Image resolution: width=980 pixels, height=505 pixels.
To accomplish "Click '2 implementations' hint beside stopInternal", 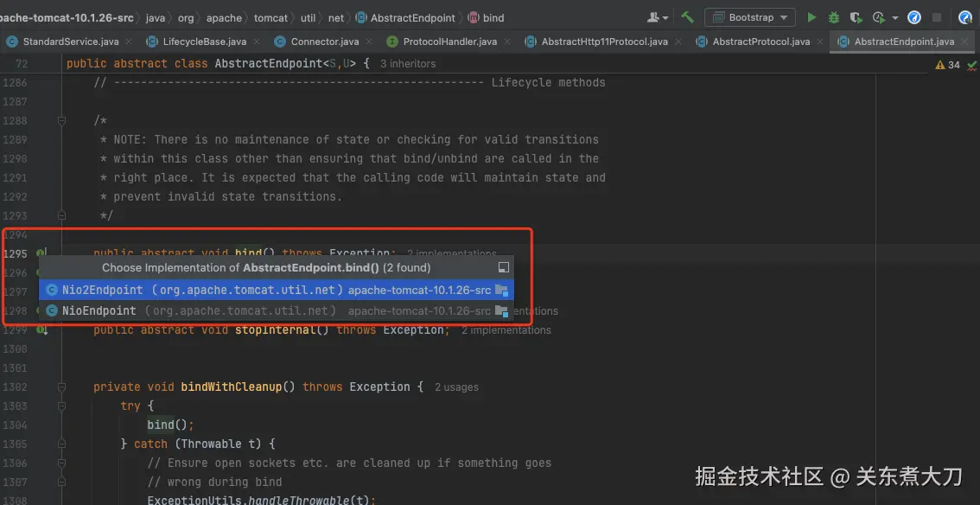I will [x=506, y=330].
